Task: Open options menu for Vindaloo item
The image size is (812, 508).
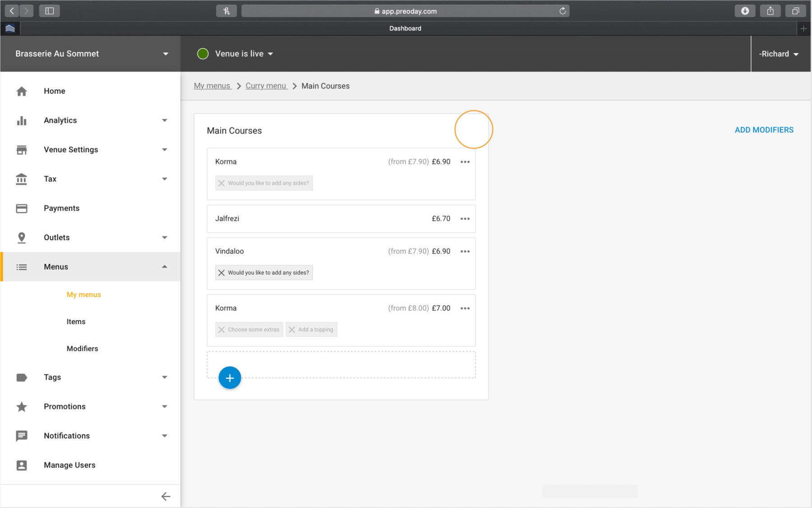Action: [x=465, y=252]
